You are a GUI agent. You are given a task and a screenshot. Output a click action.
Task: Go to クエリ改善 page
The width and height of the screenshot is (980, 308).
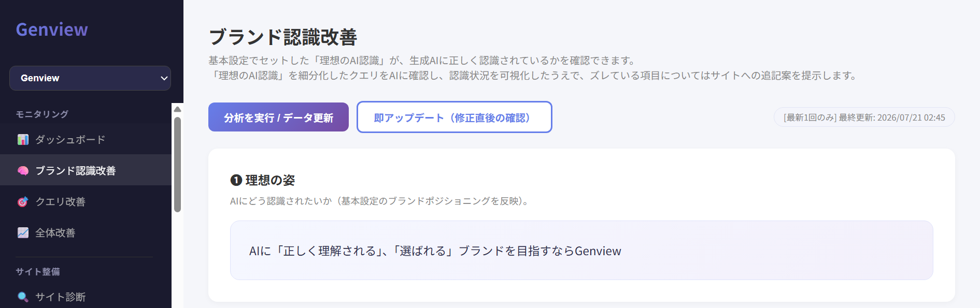(x=86, y=202)
